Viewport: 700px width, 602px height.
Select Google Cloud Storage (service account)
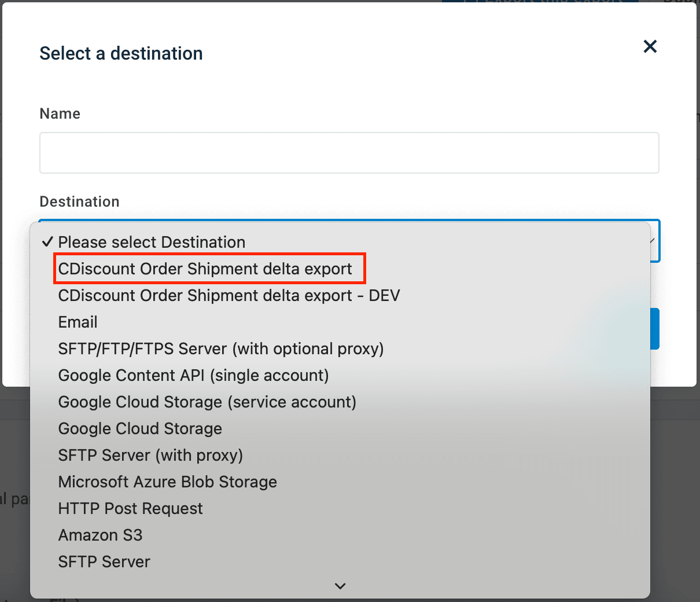(x=207, y=402)
